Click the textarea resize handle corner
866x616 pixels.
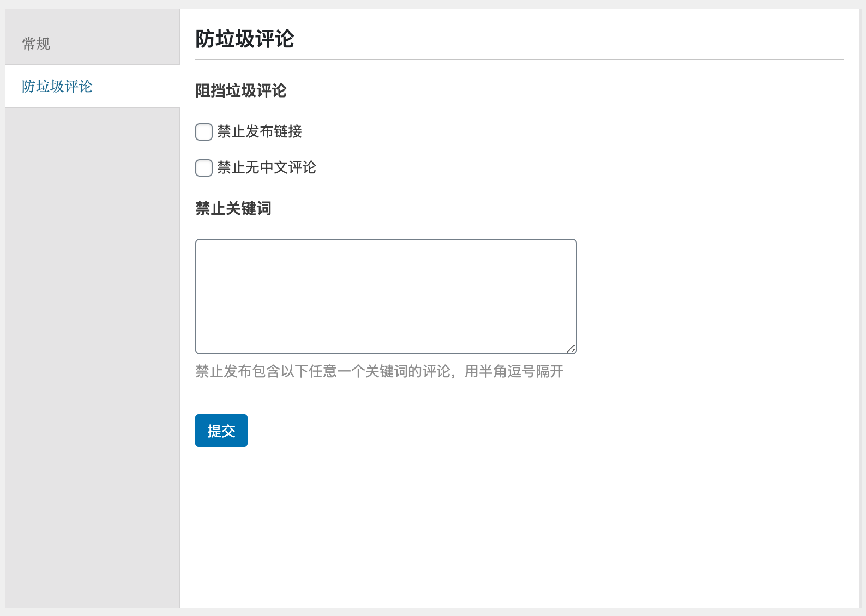(x=571, y=349)
